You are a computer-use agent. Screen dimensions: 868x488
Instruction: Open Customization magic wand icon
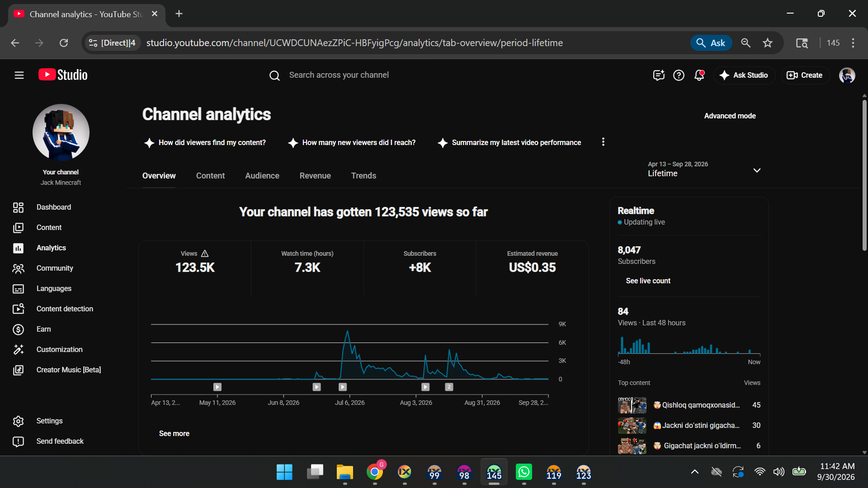tap(18, 350)
